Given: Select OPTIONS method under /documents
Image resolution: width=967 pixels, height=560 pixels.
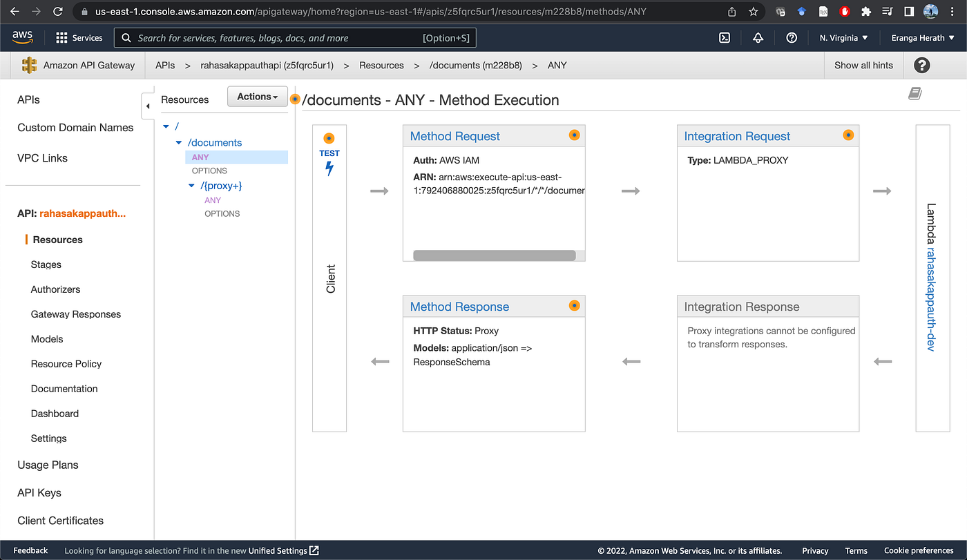Looking at the screenshot, I should coord(209,171).
